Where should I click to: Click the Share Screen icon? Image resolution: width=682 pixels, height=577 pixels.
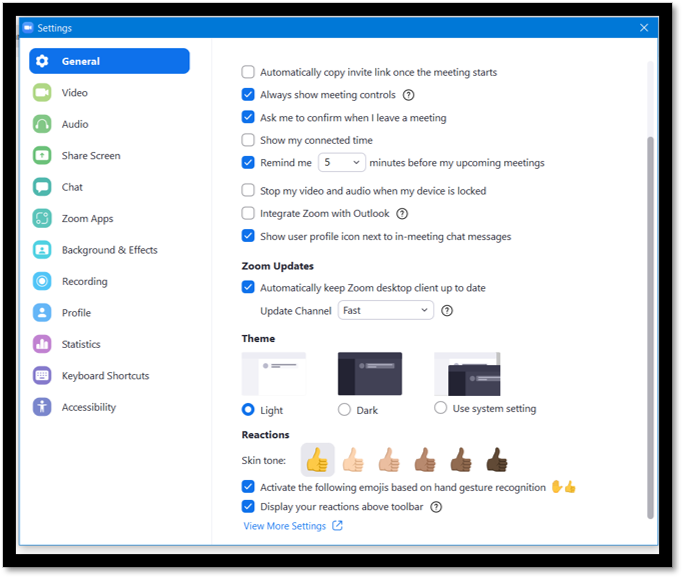42,155
